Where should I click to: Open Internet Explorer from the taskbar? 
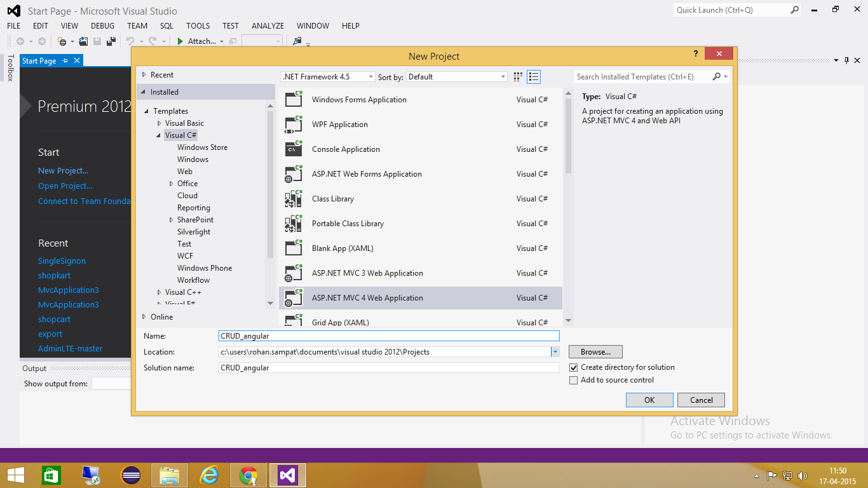click(x=209, y=475)
